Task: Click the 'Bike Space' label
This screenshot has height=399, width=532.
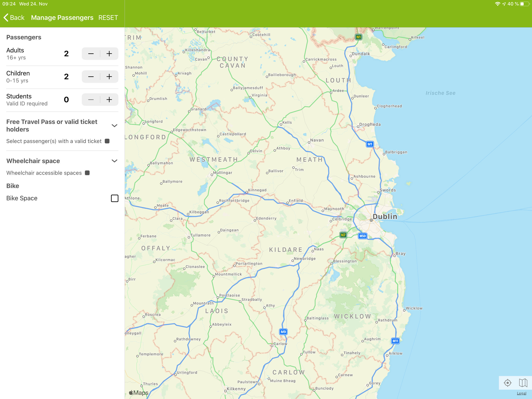Action: coord(22,198)
